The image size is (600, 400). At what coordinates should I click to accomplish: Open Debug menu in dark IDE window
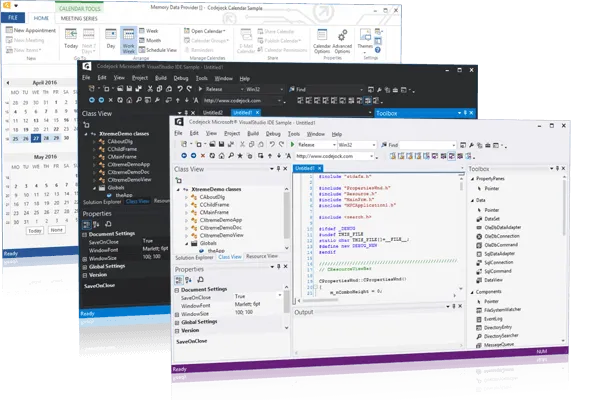(x=181, y=78)
